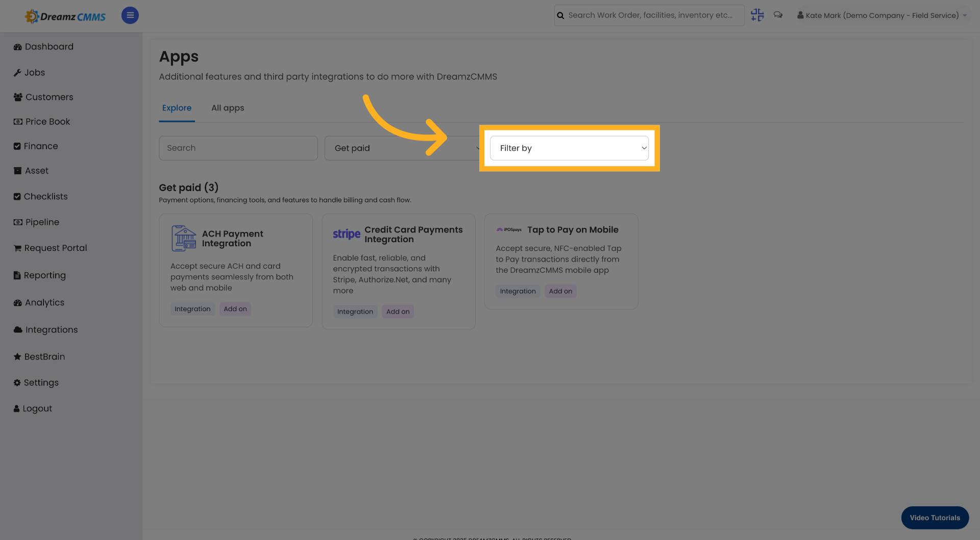Click the Stripe logo on Credit Card Payments card
980x540 pixels.
347,234
